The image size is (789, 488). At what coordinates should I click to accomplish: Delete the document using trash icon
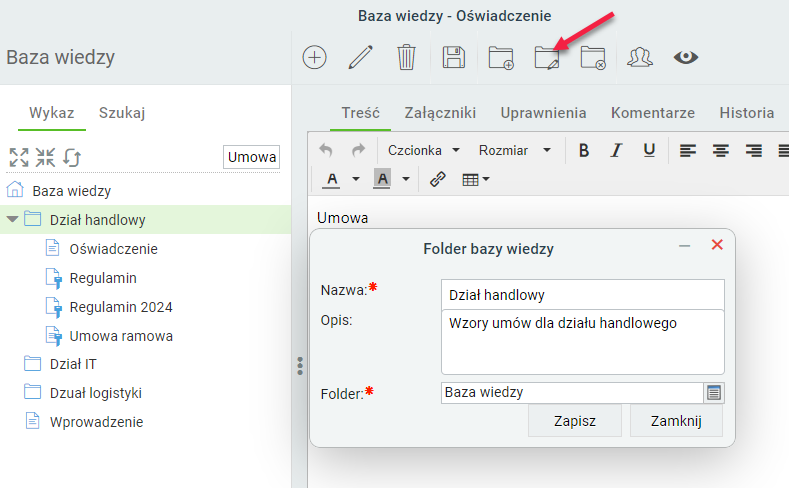tap(406, 57)
